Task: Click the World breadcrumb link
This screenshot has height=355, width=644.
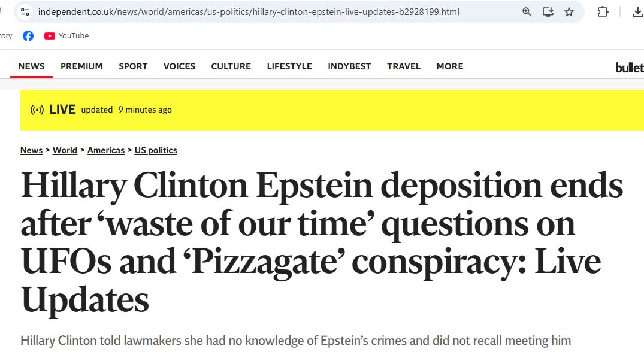Action: tap(65, 150)
